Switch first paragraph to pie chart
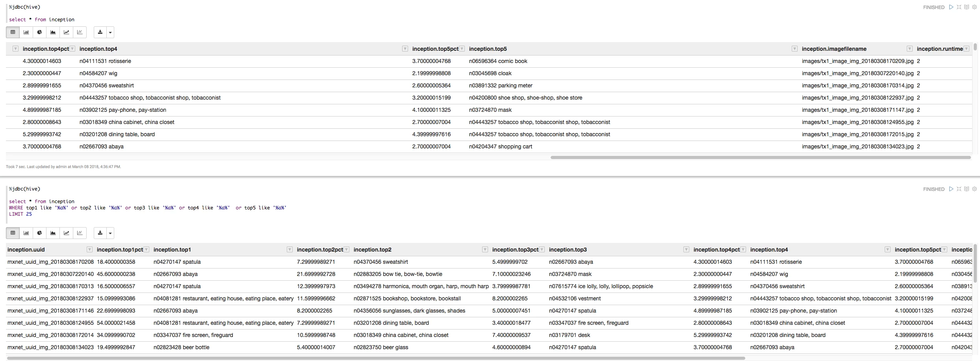The width and height of the screenshot is (980, 361). [39, 32]
